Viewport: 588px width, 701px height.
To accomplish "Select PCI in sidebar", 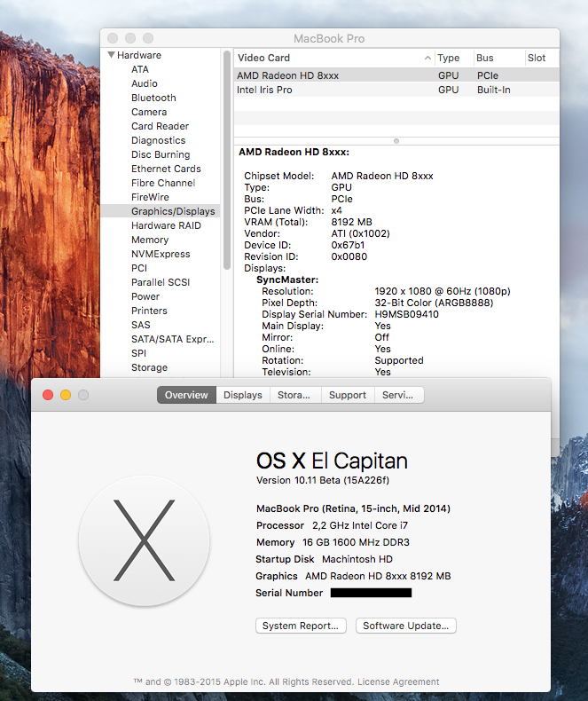I will click(139, 268).
